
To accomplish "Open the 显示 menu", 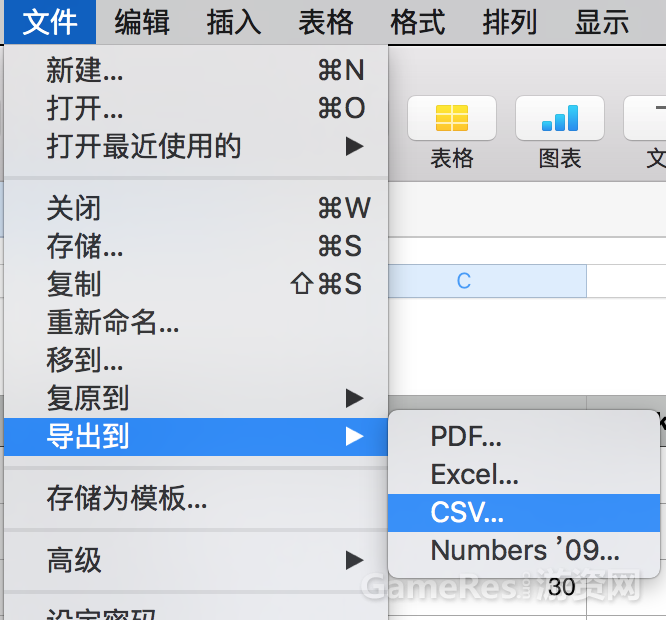I will 602,22.
